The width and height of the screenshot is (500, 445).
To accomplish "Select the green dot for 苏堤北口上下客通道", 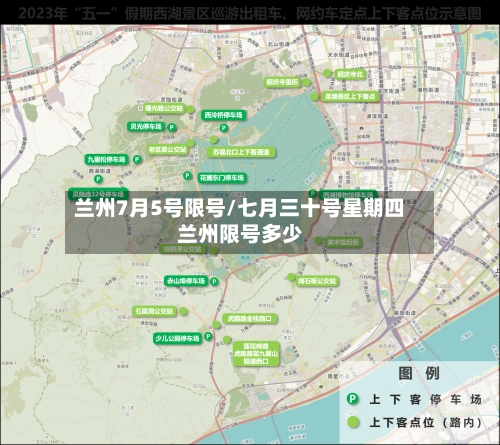I will click(214, 139).
